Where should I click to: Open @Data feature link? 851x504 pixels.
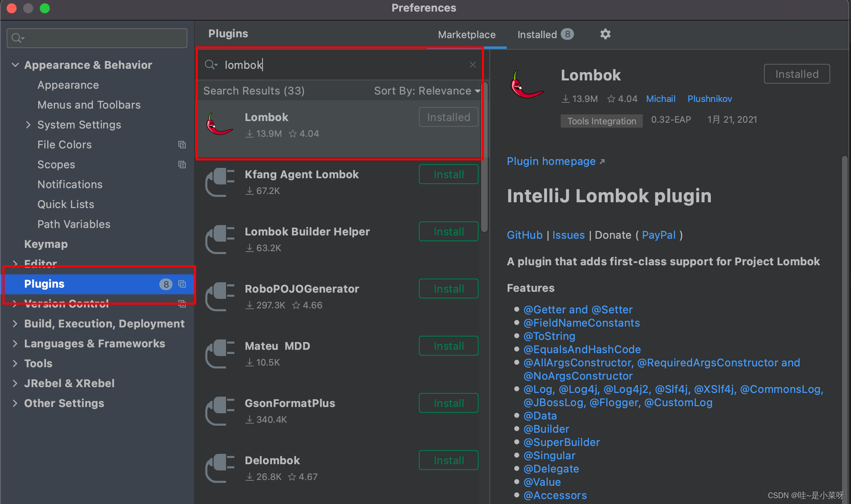click(x=540, y=416)
